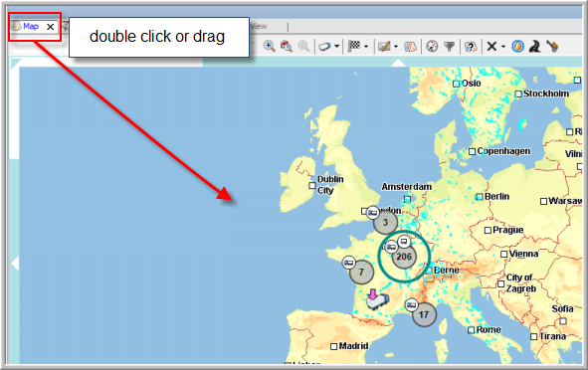Click the winding road icon
588x370 pixels.
pos(534,46)
